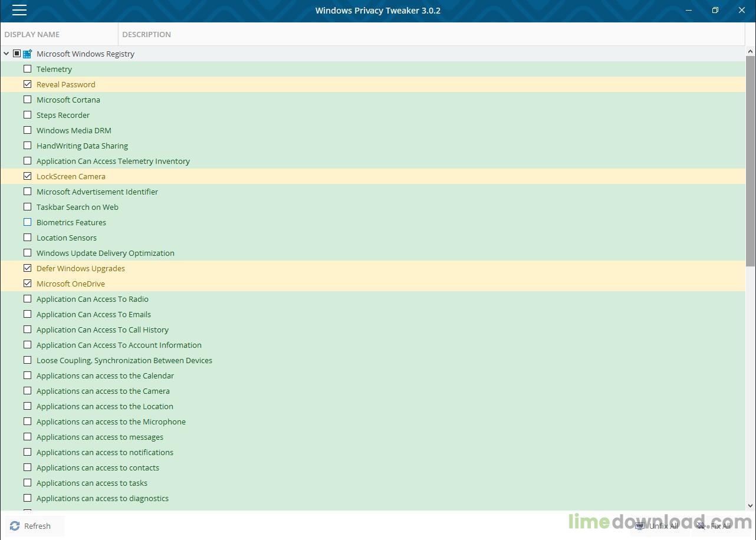The width and height of the screenshot is (756, 540).
Task: Enable Applications can access to the Camera checkbox
Action: coord(27,391)
